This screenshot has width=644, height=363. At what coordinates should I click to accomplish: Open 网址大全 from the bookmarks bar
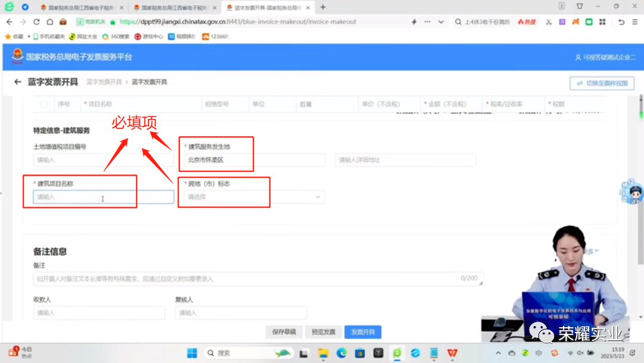pos(83,36)
